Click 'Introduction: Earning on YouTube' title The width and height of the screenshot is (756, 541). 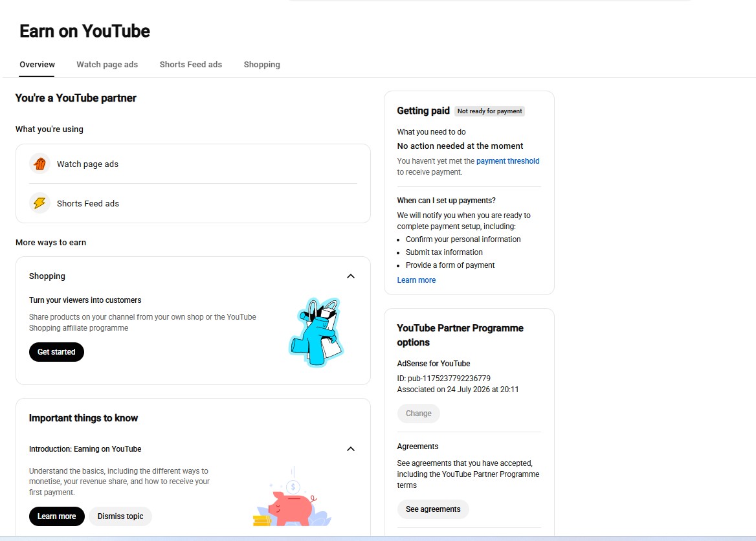[85, 449]
